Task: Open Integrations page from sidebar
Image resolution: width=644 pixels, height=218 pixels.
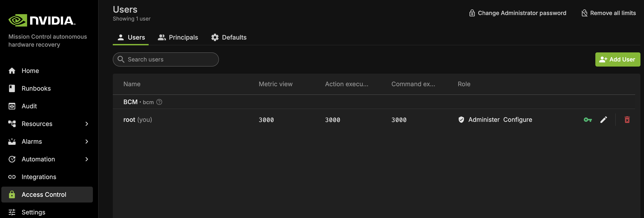Action: click(39, 177)
